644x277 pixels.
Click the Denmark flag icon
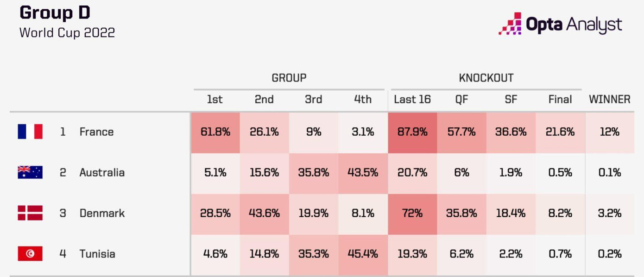pyautogui.click(x=30, y=213)
